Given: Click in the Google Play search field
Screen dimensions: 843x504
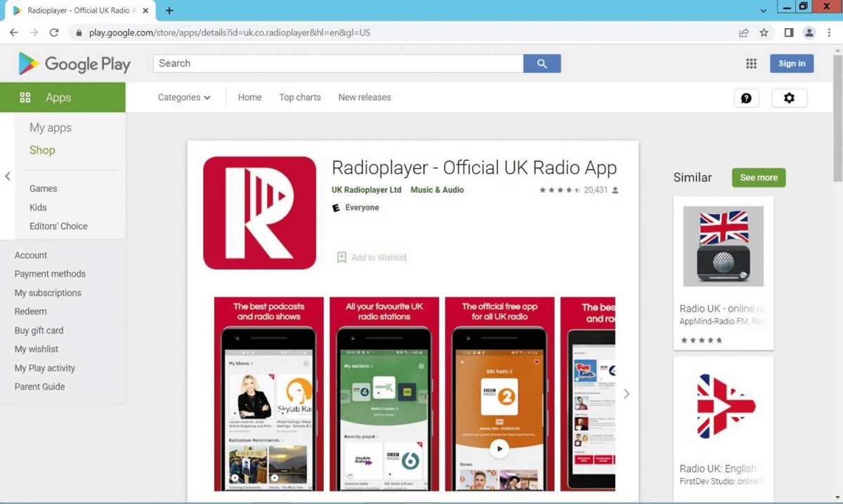Looking at the screenshot, I should [338, 63].
